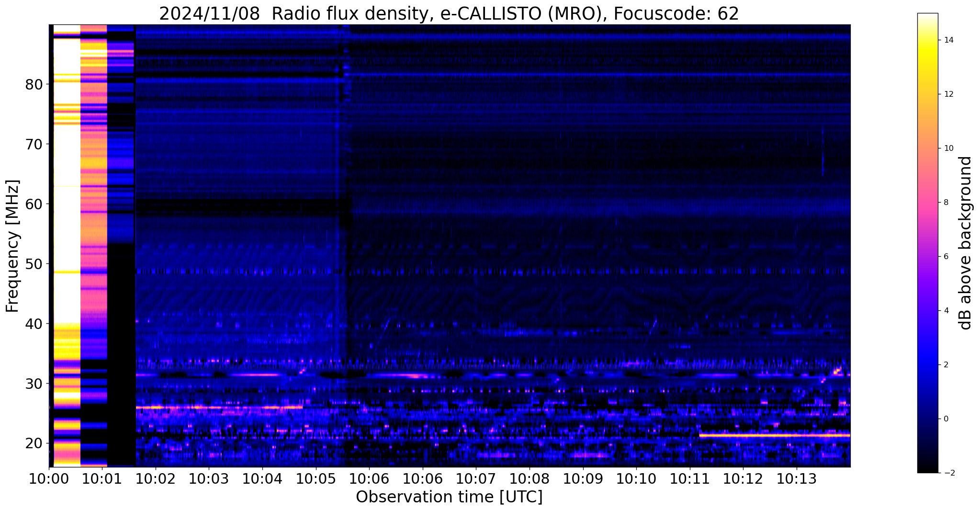Click the 10:03 time tick label
The width and height of the screenshot is (980, 511).
tap(209, 478)
